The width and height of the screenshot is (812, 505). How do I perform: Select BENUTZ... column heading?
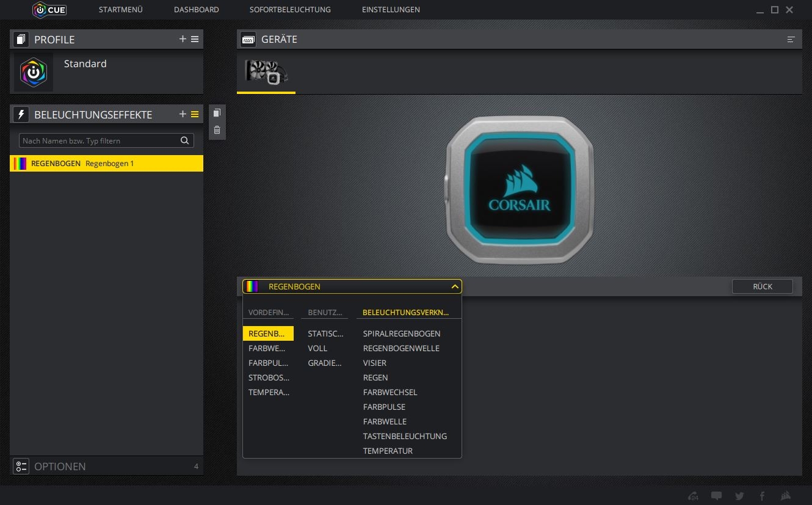click(x=325, y=312)
